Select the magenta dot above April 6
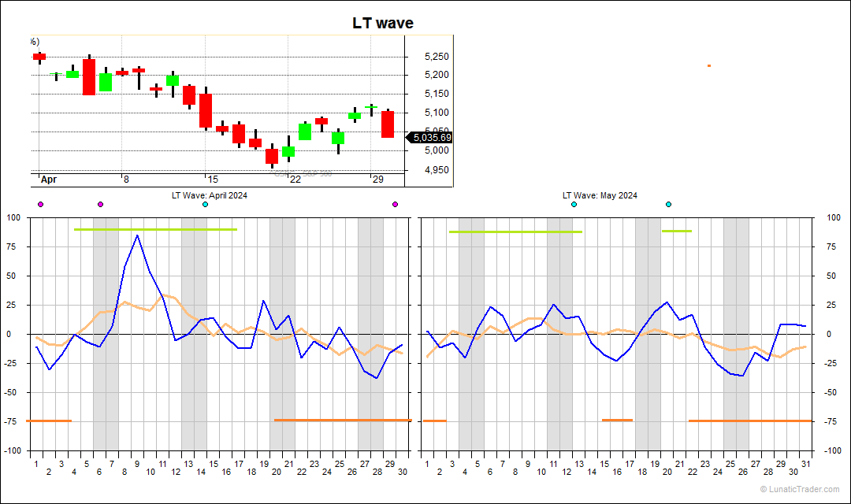 (x=100, y=205)
